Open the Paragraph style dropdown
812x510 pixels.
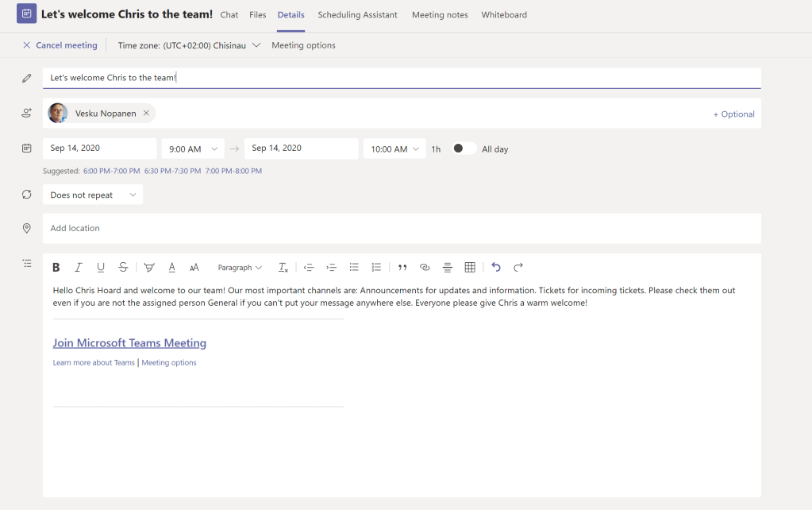coord(240,268)
